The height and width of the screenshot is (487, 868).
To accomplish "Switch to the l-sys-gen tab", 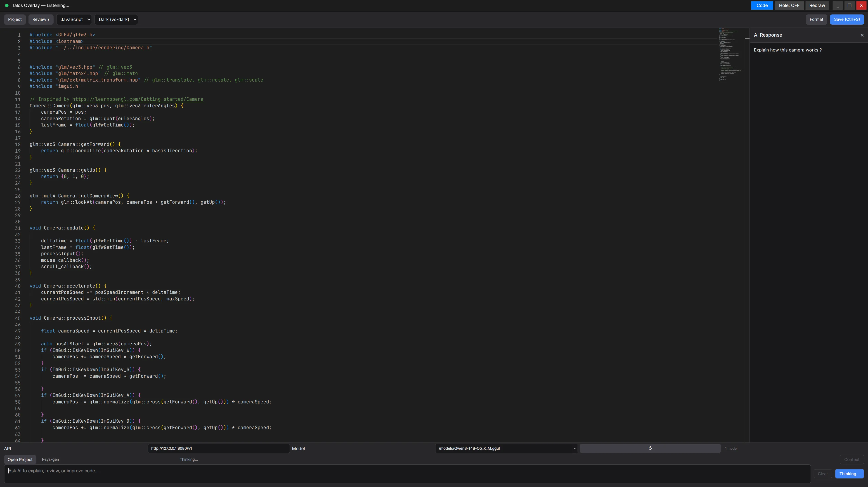I will click(x=50, y=459).
